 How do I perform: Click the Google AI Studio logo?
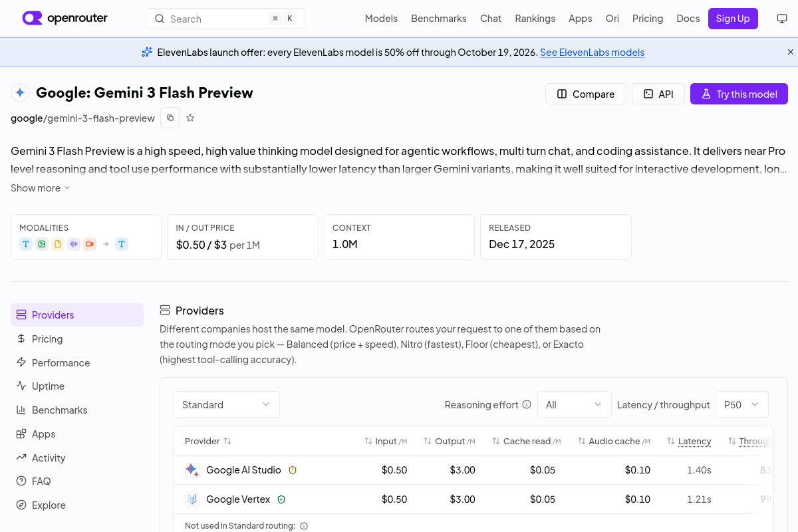tap(192, 469)
